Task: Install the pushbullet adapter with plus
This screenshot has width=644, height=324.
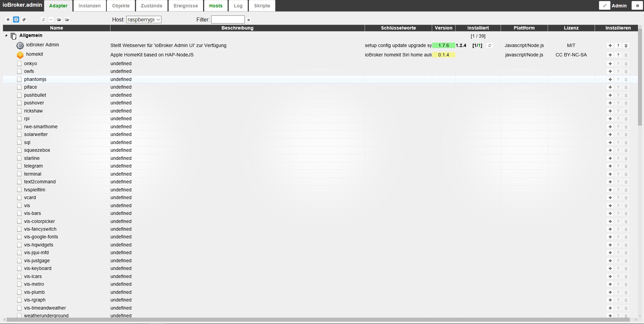Action: [610, 95]
